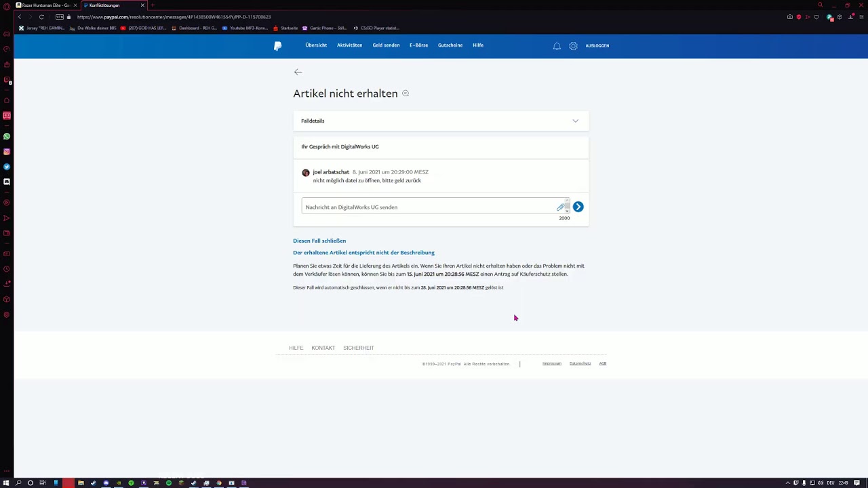Open the Datenschutz footer link
868x488 pixels.
tap(580, 363)
